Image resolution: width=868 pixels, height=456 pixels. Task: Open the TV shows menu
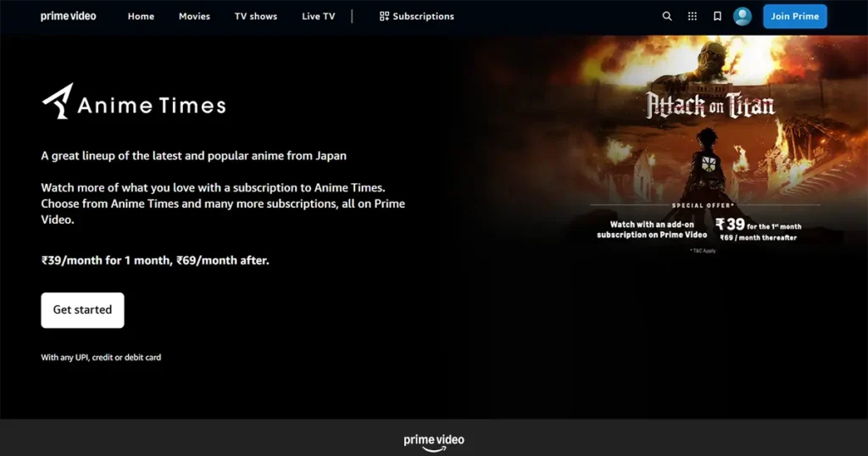click(x=256, y=17)
